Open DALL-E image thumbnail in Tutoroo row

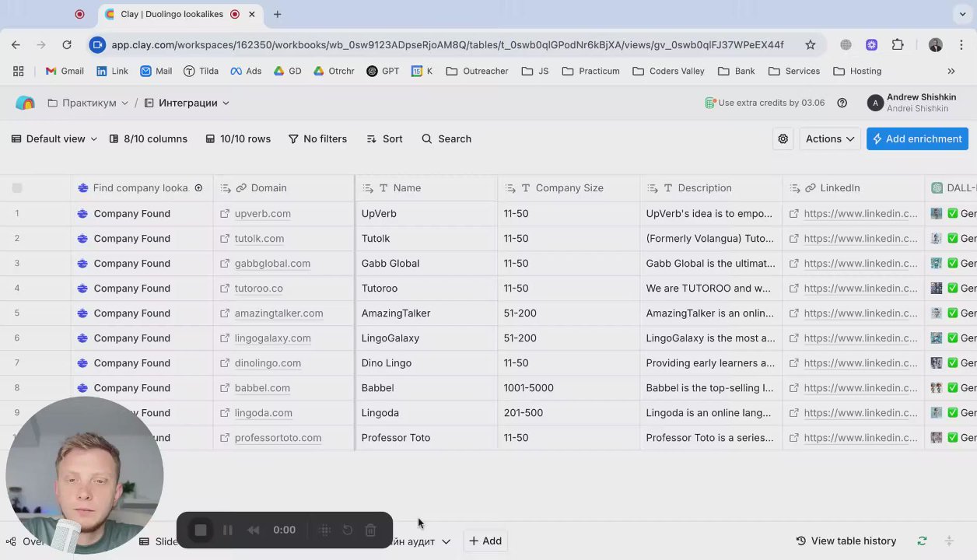pyautogui.click(x=937, y=288)
